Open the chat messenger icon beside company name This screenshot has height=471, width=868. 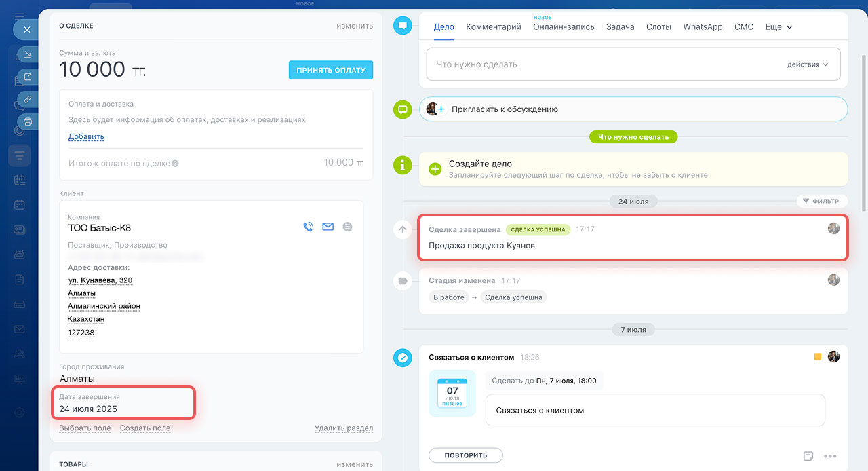coord(348,227)
